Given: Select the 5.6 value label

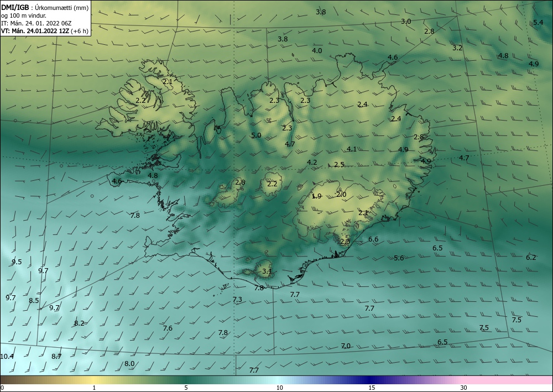Looking at the screenshot, I should tap(399, 258).
